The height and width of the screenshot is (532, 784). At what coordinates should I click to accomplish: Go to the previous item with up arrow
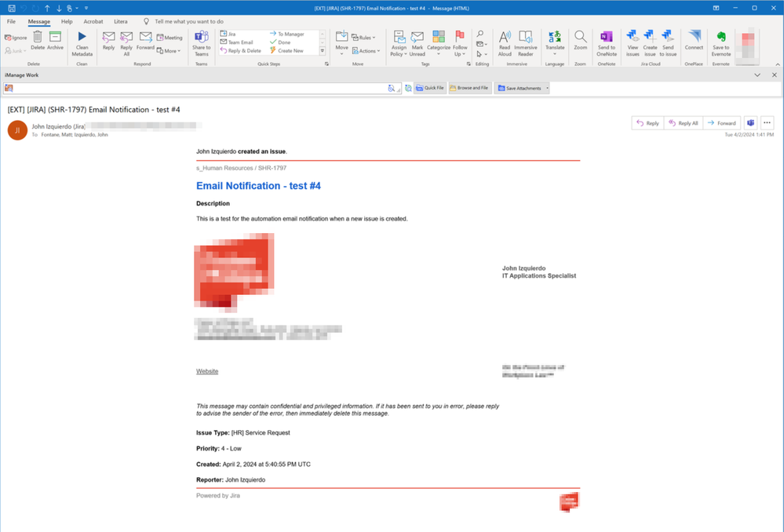point(47,8)
